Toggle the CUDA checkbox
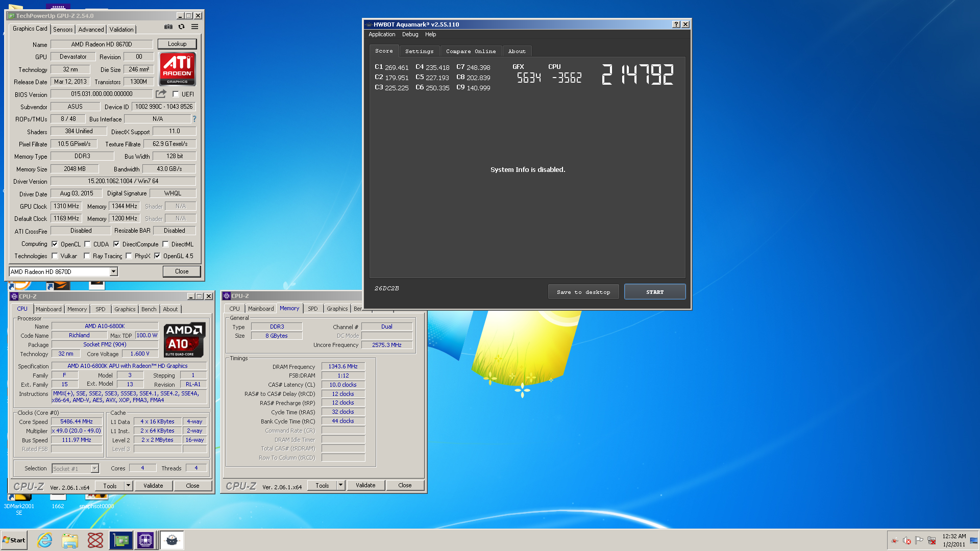The image size is (980, 551). (87, 244)
